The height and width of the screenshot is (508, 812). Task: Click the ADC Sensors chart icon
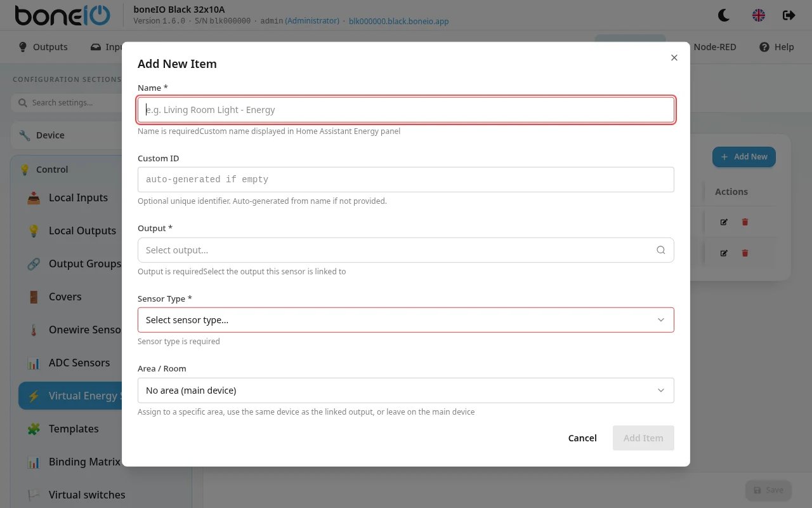coord(34,363)
